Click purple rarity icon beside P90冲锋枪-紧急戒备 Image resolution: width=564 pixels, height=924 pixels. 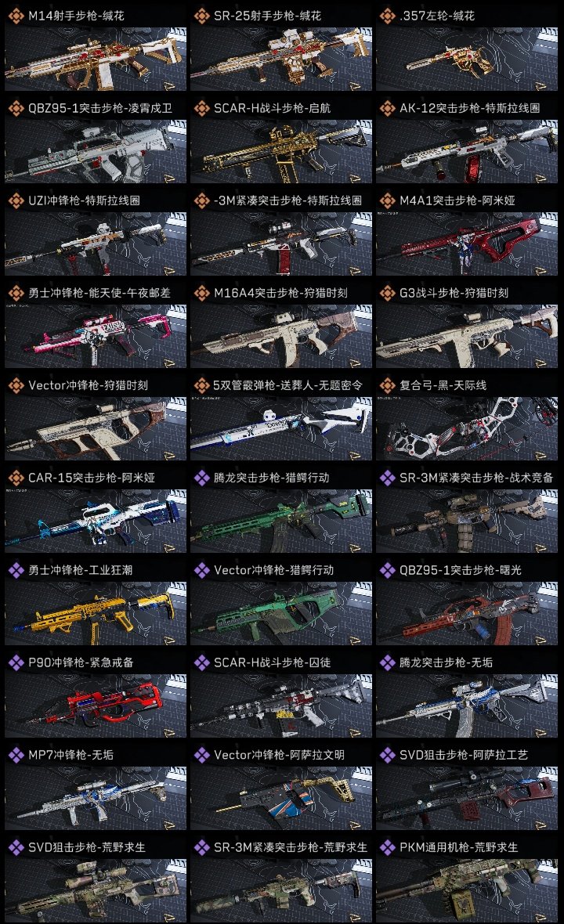[16, 662]
